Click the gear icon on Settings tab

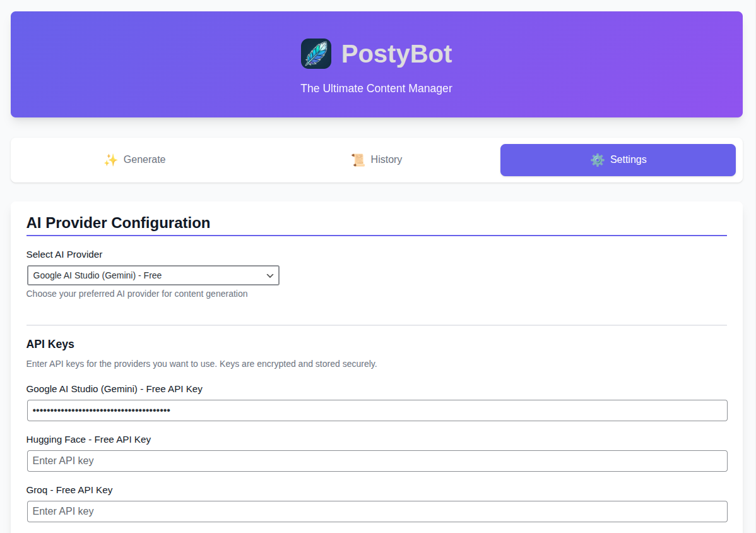597,160
